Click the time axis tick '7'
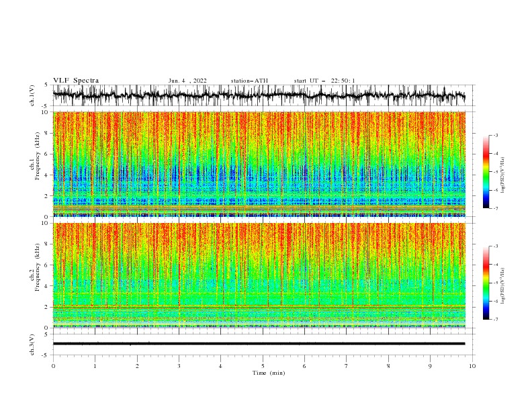This screenshot has height=411, width=532. tap(347, 366)
